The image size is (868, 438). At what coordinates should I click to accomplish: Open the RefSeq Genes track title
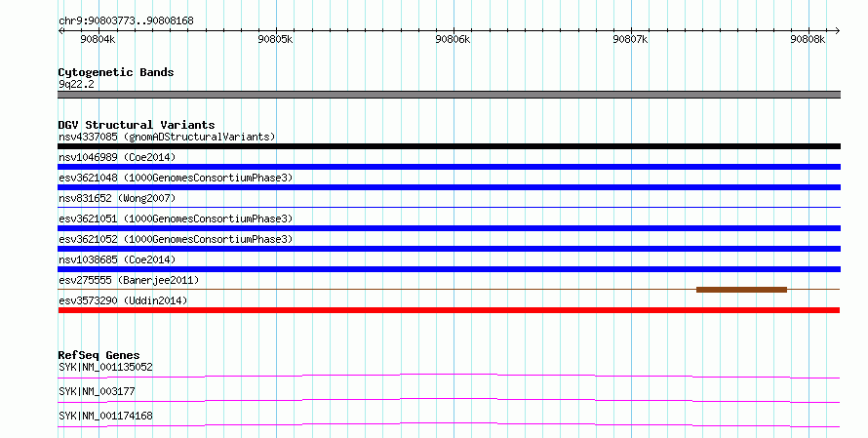pyautogui.click(x=99, y=355)
